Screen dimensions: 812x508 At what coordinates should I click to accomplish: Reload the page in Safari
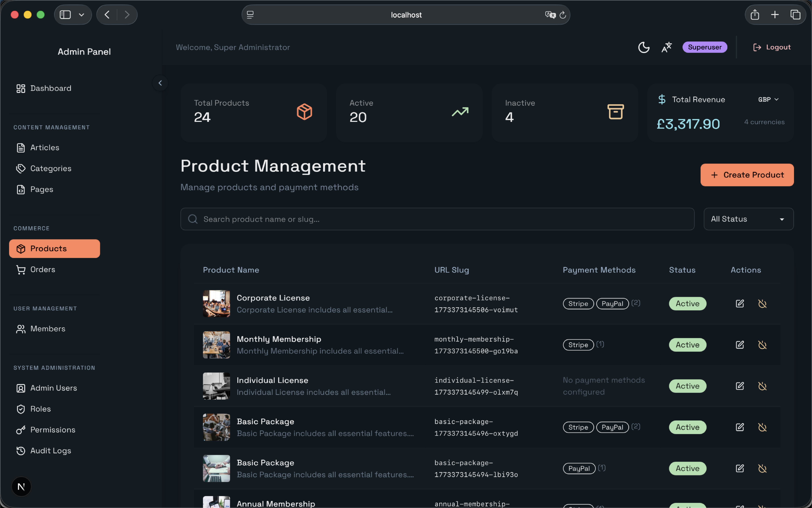(563, 15)
